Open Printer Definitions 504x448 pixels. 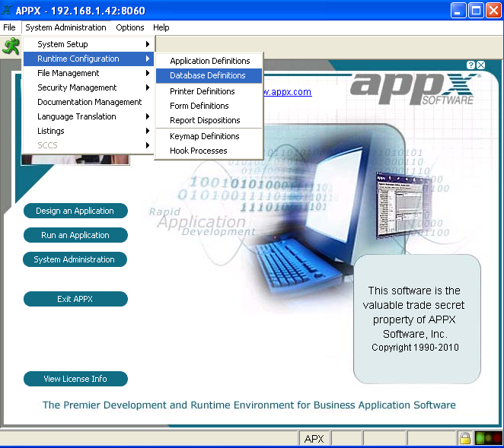[x=202, y=91]
